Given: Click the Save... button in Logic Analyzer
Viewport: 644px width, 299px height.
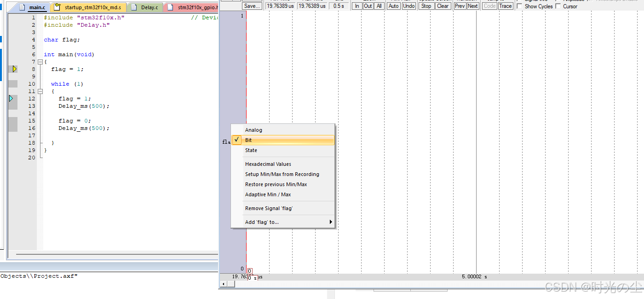Looking at the screenshot, I should point(252,6).
